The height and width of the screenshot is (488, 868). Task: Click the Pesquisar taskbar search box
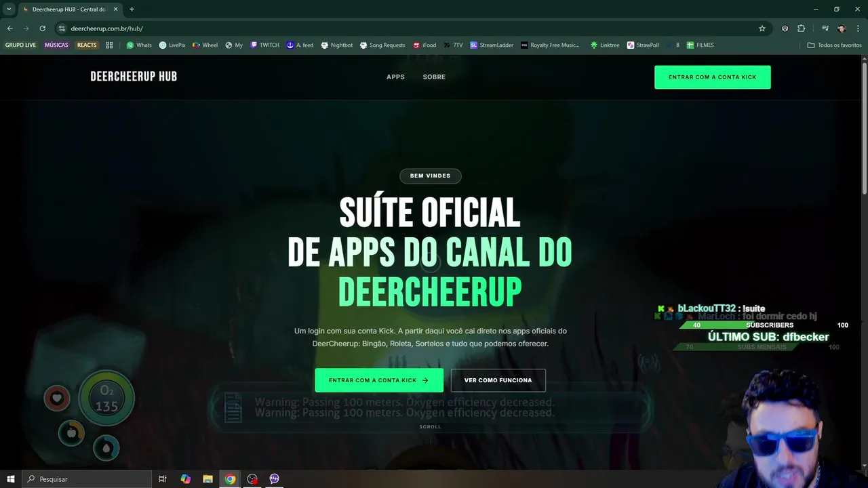click(x=87, y=479)
